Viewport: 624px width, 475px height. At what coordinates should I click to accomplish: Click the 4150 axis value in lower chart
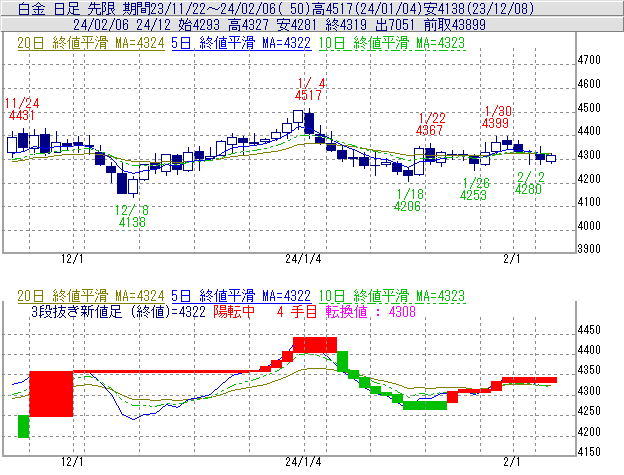click(589, 452)
